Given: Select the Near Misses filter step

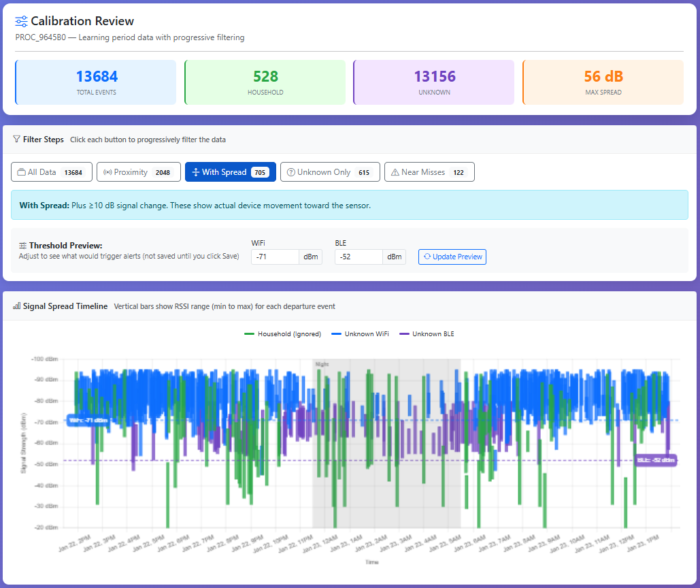Looking at the screenshot, I should pyautogui.click(x=429, y=172).
